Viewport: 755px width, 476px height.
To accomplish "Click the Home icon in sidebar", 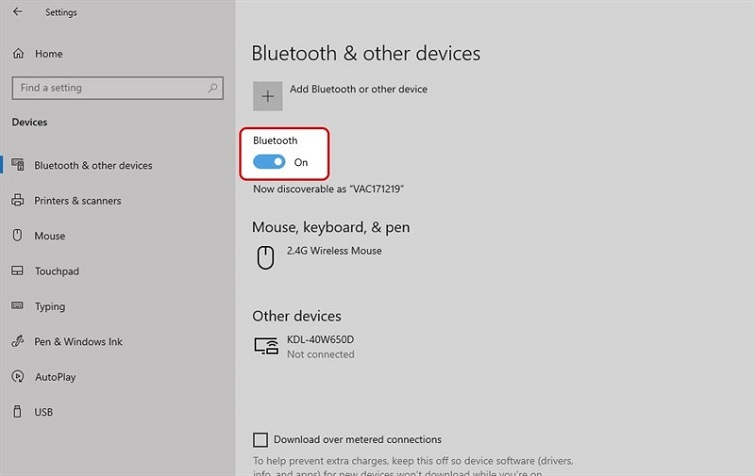I will [18, 54].
